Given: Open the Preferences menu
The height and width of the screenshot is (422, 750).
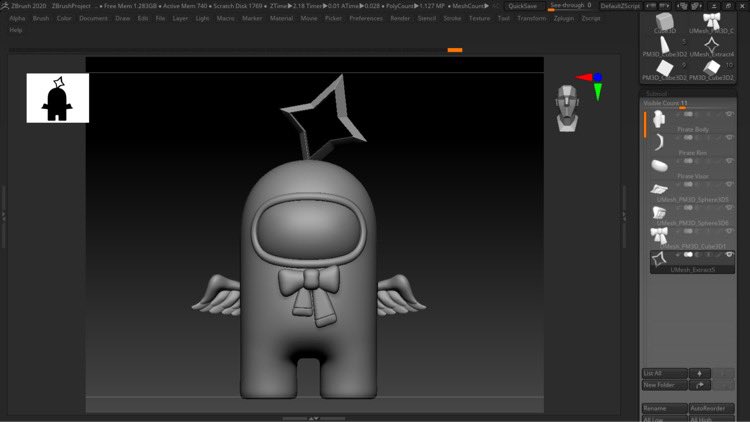Looking at the screenshot, I should coord(366,18).
